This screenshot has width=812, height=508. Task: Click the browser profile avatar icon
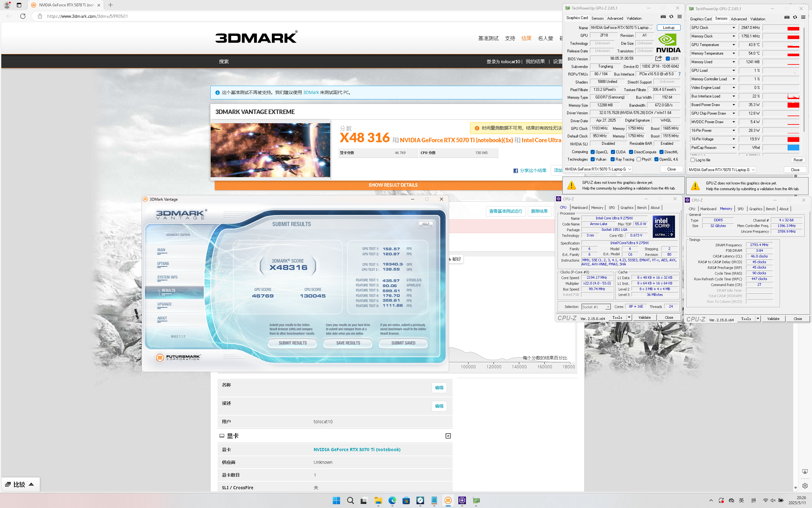tap(7, 5)
